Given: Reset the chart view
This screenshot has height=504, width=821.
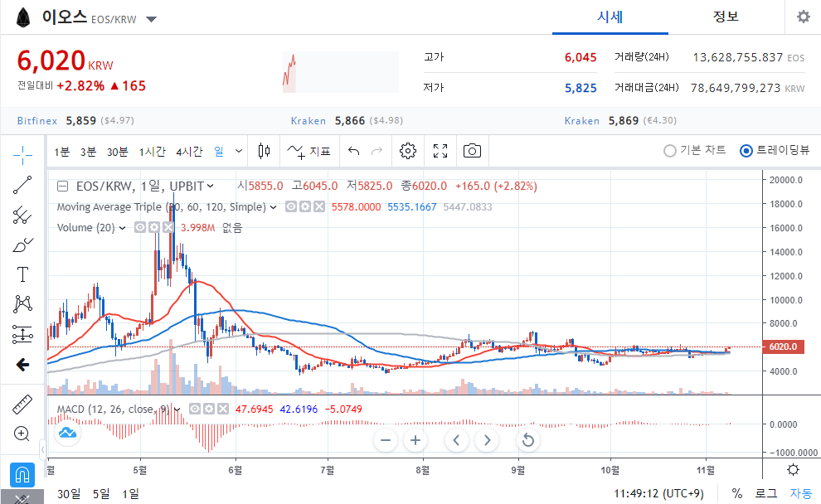Looking at the screenshot, I should (527, 440).
